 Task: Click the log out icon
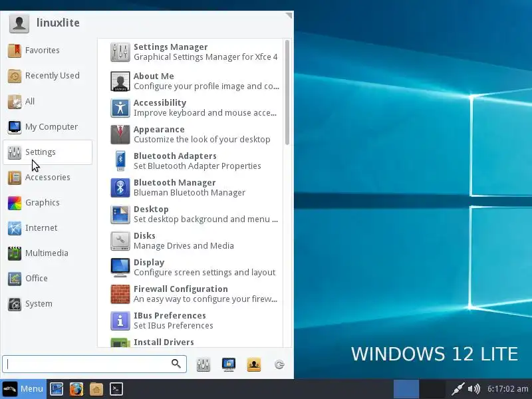279,364
